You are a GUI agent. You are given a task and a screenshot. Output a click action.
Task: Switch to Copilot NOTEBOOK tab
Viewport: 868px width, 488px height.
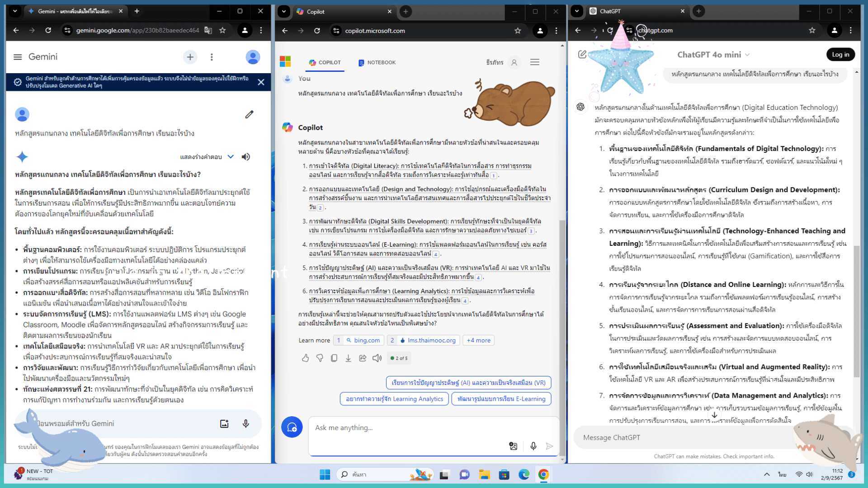[x=377, y=62]
